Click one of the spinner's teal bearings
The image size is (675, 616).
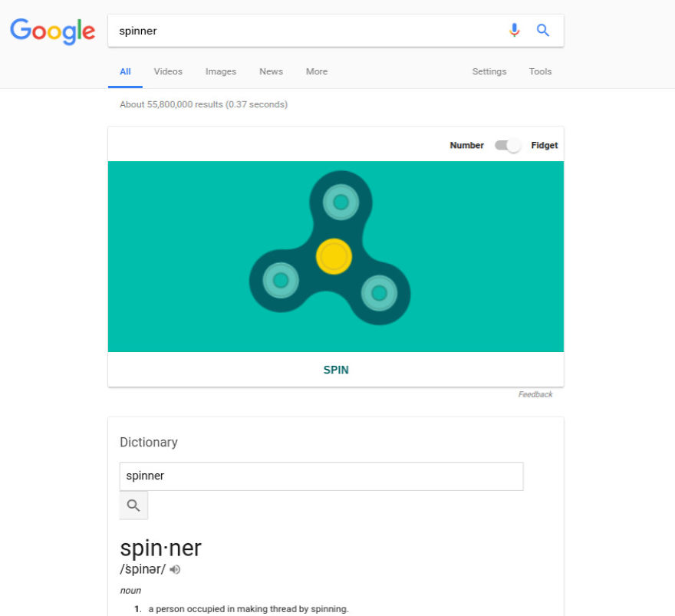[x=341, y=203]
